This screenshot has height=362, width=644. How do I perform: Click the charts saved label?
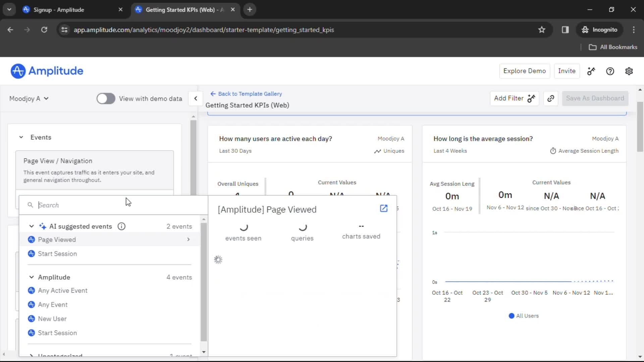361,236
